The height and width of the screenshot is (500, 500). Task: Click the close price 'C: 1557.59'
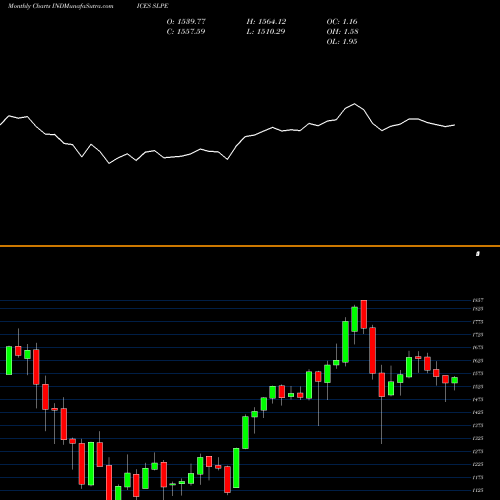(x=186, y=31)
